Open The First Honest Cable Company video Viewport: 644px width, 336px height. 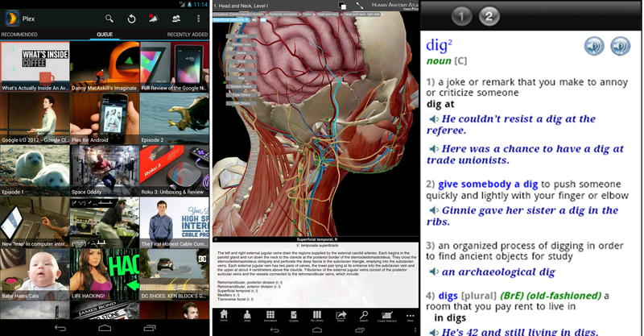pyautogui.click(x=175, y=222)
